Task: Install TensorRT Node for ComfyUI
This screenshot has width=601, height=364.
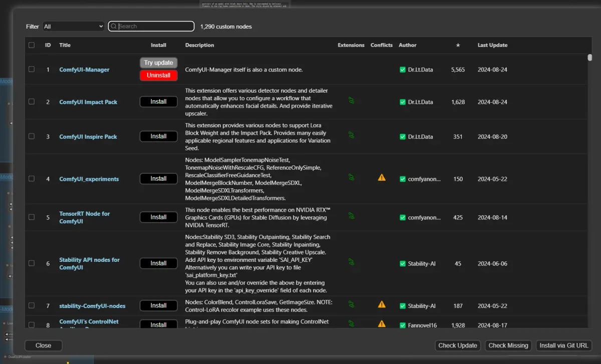Action: click(158, 217)
